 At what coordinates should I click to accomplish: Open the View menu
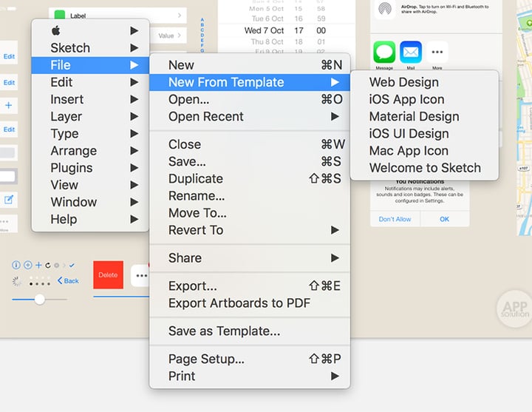point(90,185)
